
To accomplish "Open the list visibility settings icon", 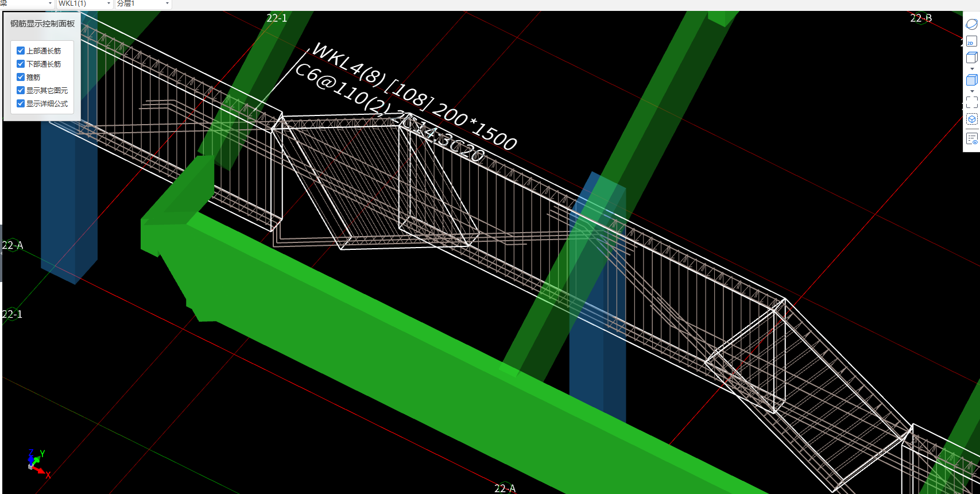I will 971,138.
